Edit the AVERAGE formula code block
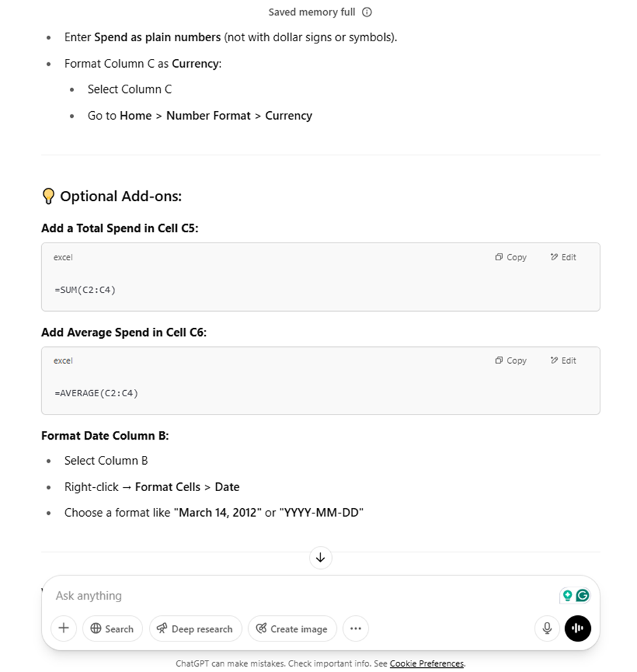 coord(563,360)
